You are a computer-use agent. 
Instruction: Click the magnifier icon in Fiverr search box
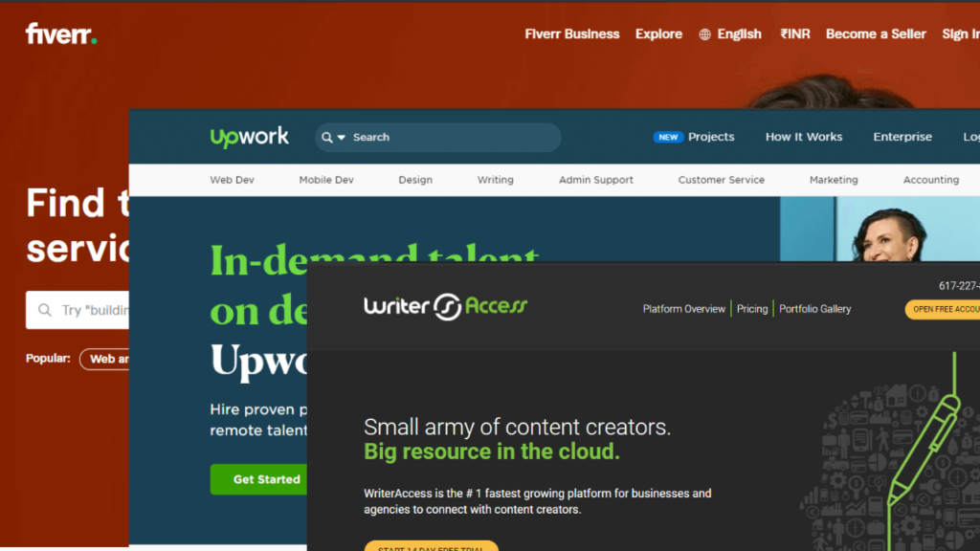point(44,310)
